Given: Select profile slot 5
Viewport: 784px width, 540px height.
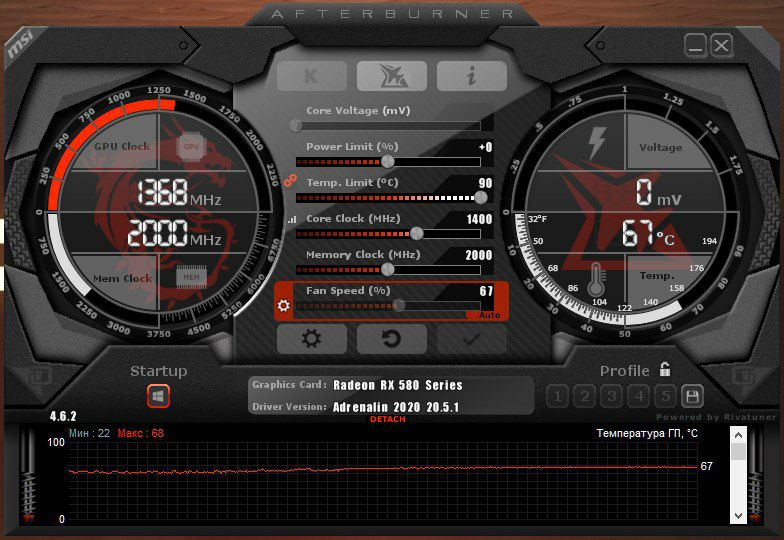Looking at the screenshot, I should (x=666, y=396).
